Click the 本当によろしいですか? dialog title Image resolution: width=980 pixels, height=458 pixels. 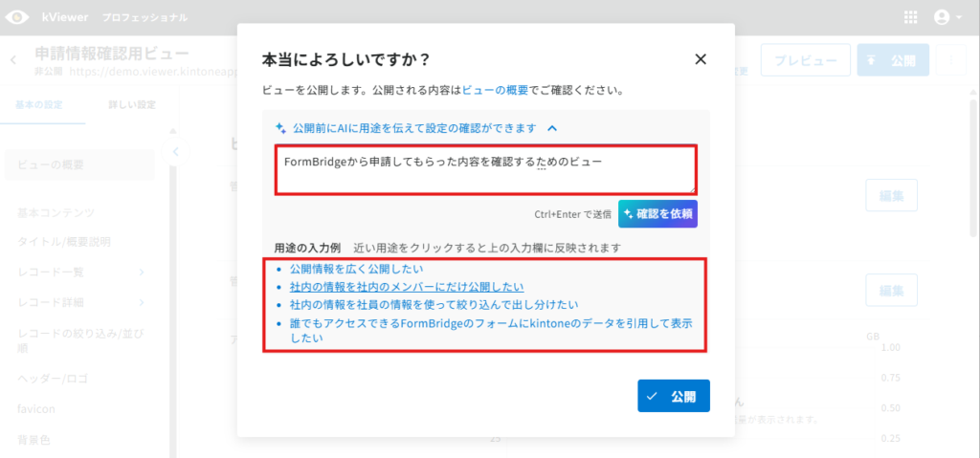[345, 60]
